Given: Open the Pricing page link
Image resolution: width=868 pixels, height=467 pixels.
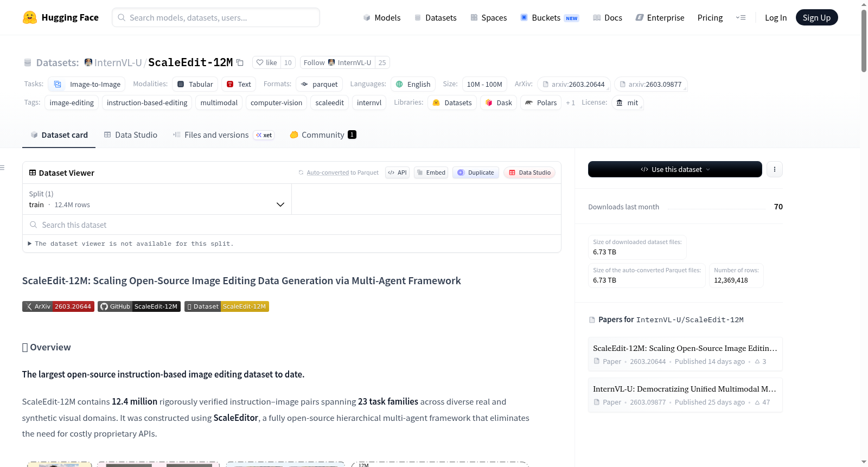Looking at the screenshot, I should coord(710,17).
